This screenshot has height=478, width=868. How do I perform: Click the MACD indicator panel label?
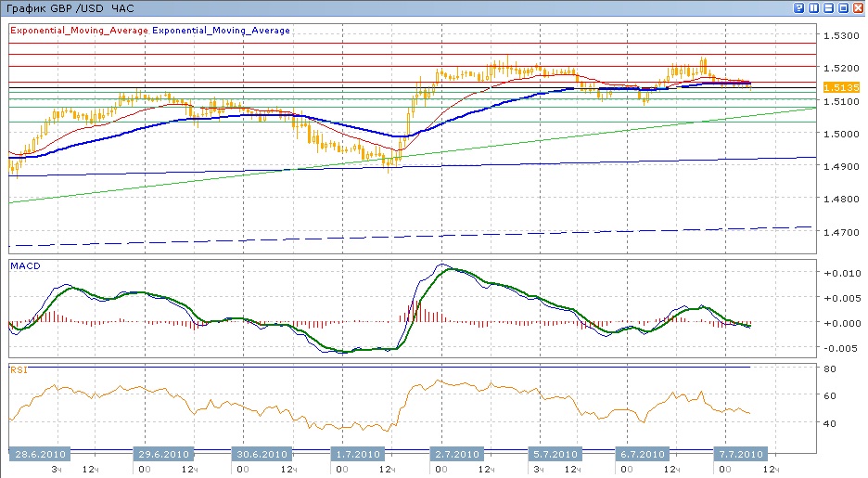point(23,266)
